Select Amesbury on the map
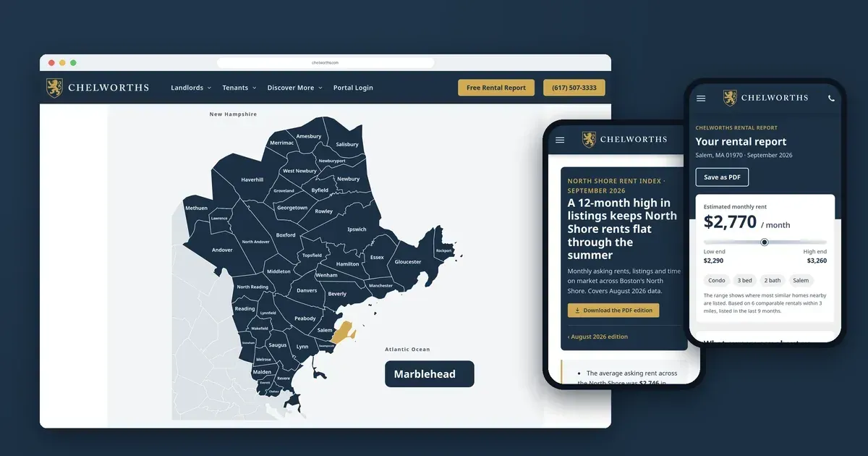Image resolution: width=868 pixels, height=456 pixels. click(x=309, y=136)
